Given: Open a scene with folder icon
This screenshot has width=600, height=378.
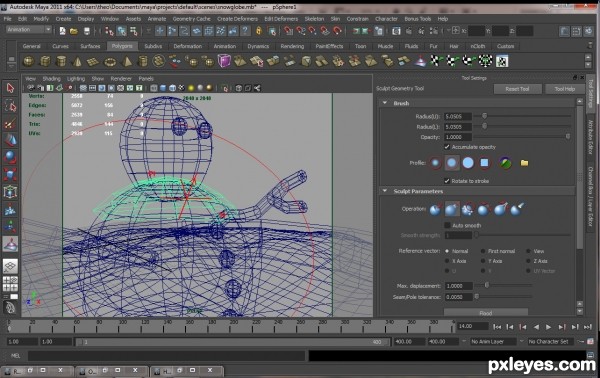Looking at the screenshot, I should tap(74, 31).
